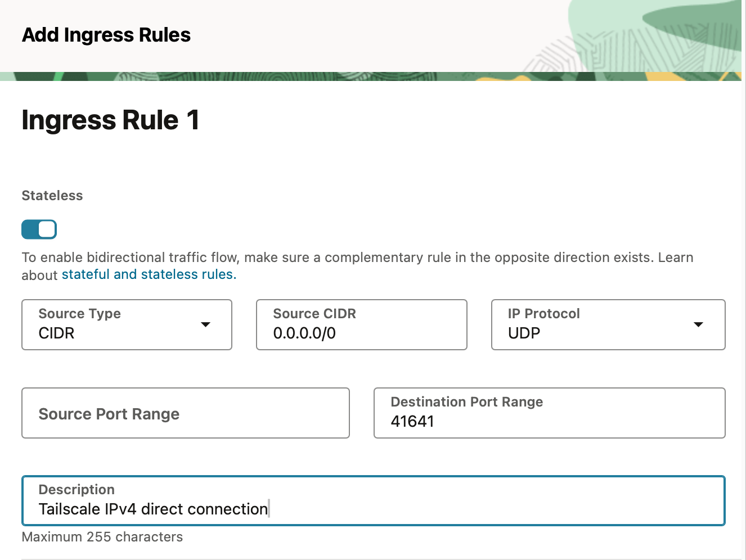Click the Source Port Range field
Image resolution: width=746 pixels, height=560 pixels.
click(186, 413)
